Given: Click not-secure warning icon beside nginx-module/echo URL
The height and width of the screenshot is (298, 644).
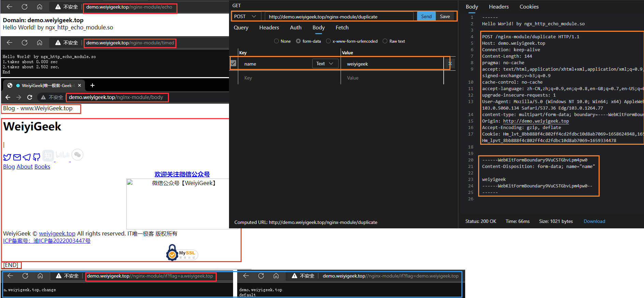Looking at the screenshot, I should point(58,7).
